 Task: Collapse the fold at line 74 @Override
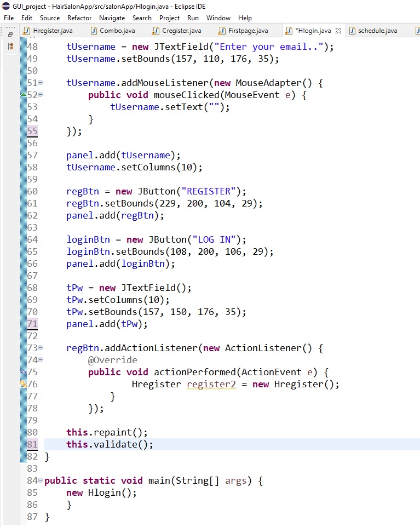click(41, 359)
